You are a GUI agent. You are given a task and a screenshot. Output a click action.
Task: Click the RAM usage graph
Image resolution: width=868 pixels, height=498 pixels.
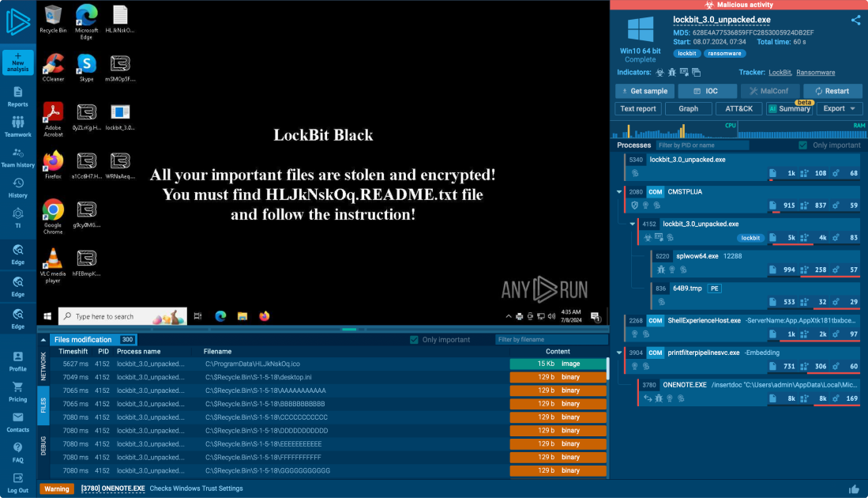pos(802,130)
